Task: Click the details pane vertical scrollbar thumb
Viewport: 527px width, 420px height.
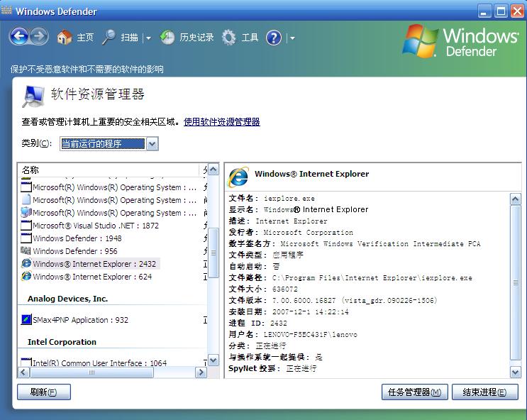Action: click(x=515, y=282)
